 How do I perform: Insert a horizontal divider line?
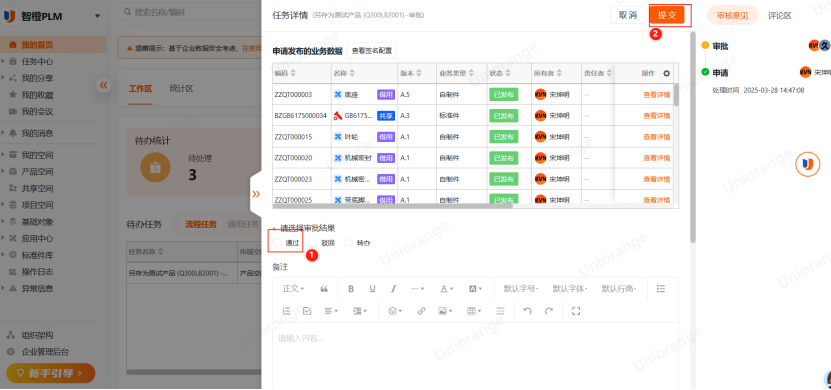click(x=500, y=311)
